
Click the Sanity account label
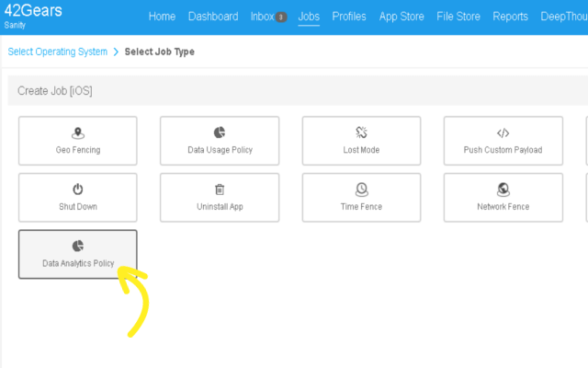[x=15, y=25]
